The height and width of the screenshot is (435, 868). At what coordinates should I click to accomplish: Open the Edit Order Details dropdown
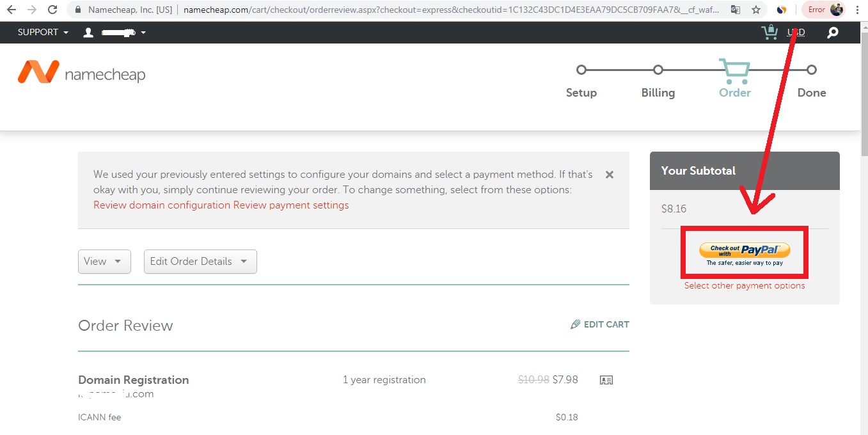(200, 262)
